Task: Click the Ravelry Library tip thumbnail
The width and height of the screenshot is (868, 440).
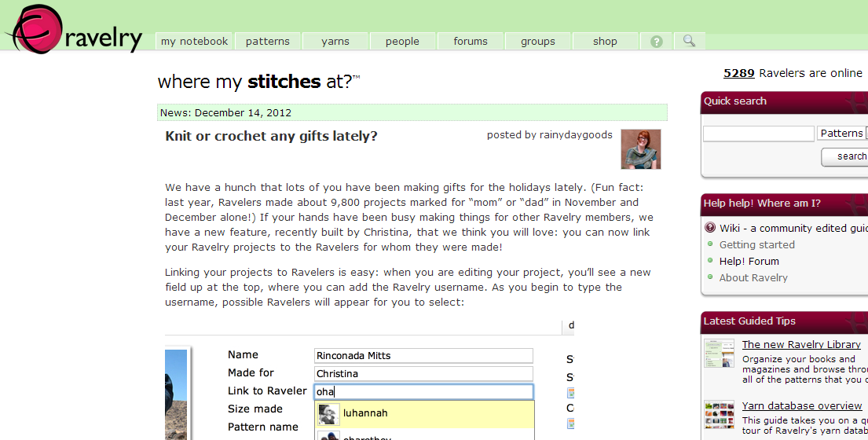Action: click(x=719, y=353)
